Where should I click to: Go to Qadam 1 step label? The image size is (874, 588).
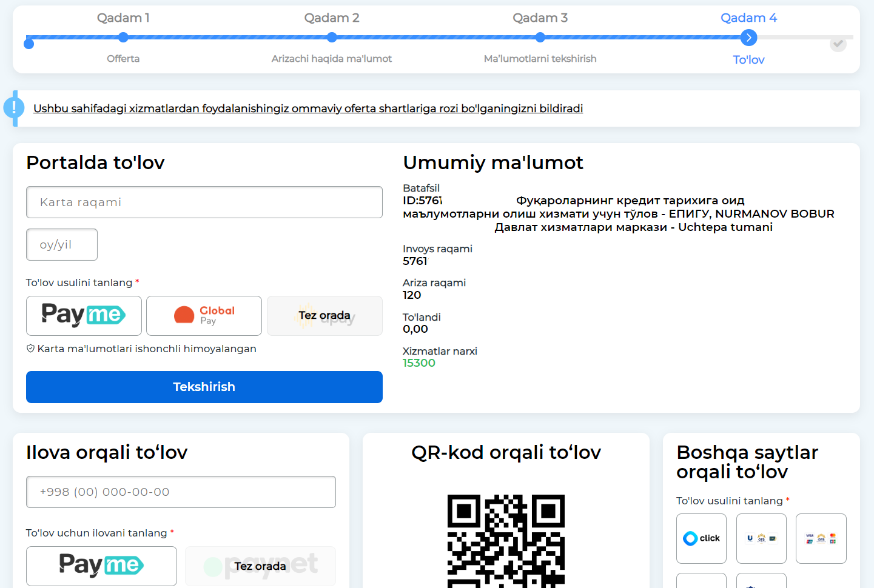(123, 18)
